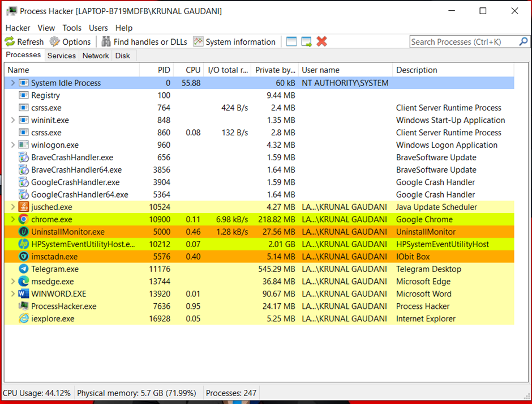532x404 pixels.
Task: Click the Process Hacker title bar icon
Action: click(11, 11)
